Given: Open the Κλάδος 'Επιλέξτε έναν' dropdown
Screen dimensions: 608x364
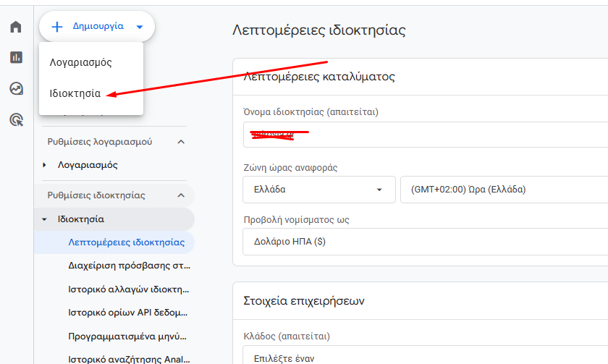Looking at the screenshot, I should point(426,356).
